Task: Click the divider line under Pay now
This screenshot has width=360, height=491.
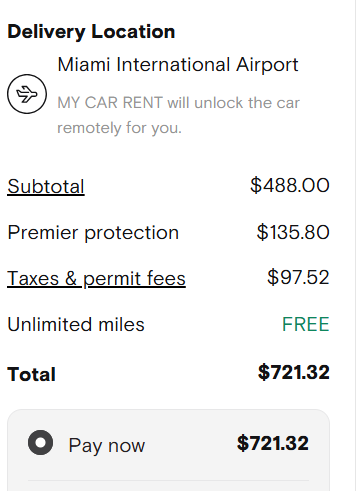Action: point(168,480)
